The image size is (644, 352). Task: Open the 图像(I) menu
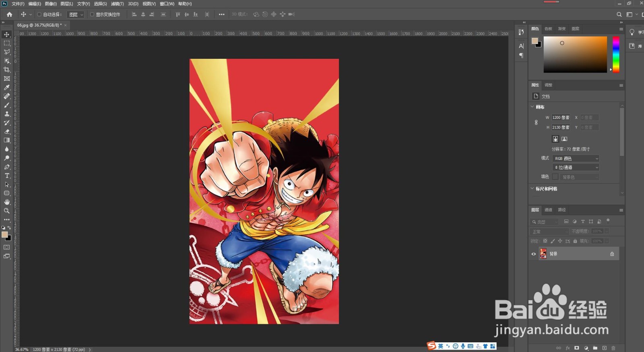(x=51, y=4)
